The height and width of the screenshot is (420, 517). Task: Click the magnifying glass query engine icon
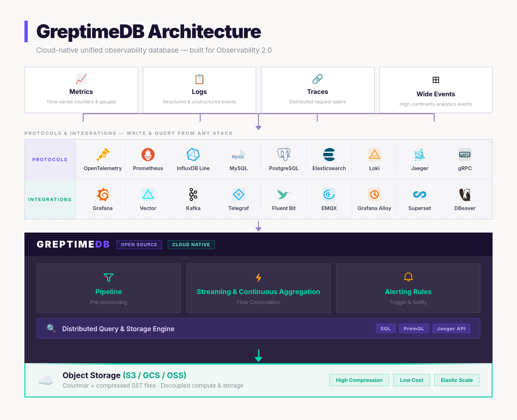click(51, 328)
